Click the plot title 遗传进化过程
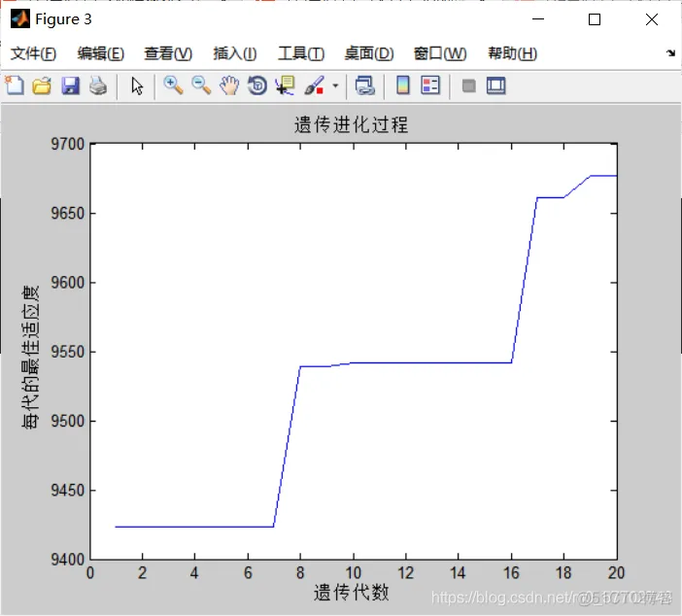This screenshot has width=682, height=616. pos(351,125)
